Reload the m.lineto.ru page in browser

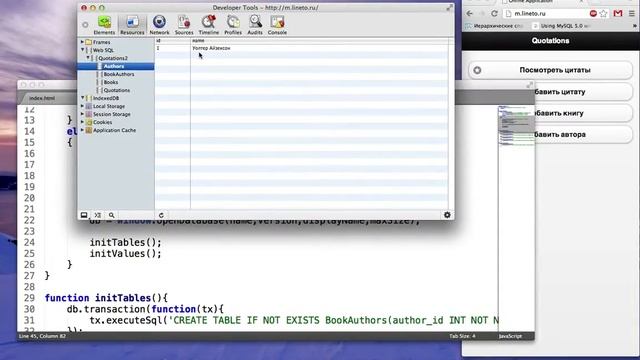[494, 13]
